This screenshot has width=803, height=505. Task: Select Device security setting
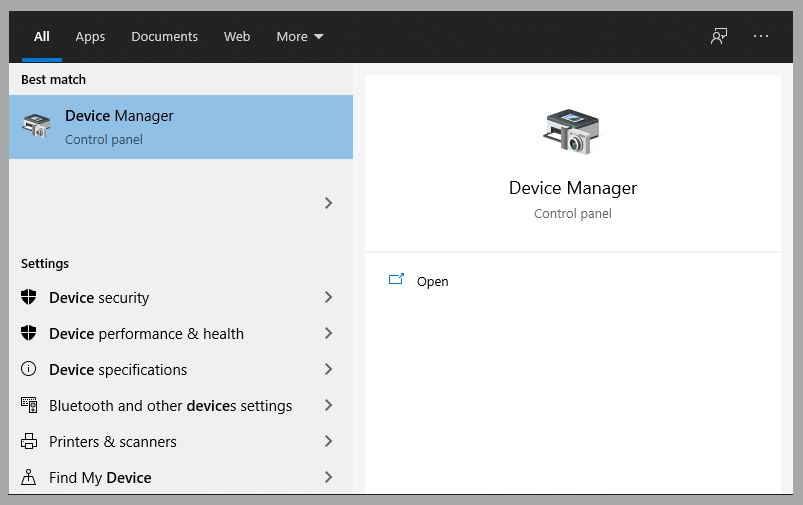[181, 298]
